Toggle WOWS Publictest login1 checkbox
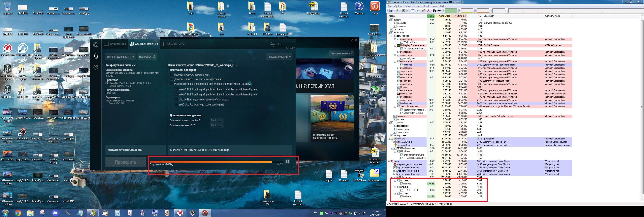Image resolution: width=644 pixels, height=217 pixels. [176, 89]
